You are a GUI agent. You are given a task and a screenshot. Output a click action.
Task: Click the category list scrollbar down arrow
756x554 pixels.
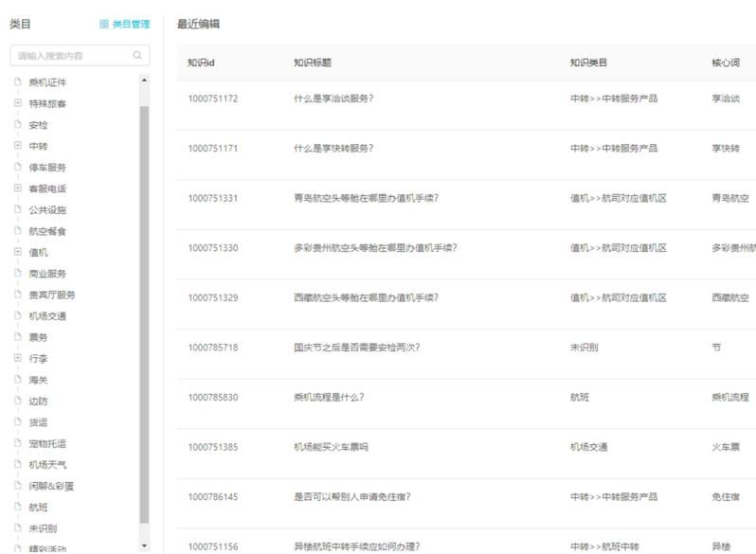point(145,546)
